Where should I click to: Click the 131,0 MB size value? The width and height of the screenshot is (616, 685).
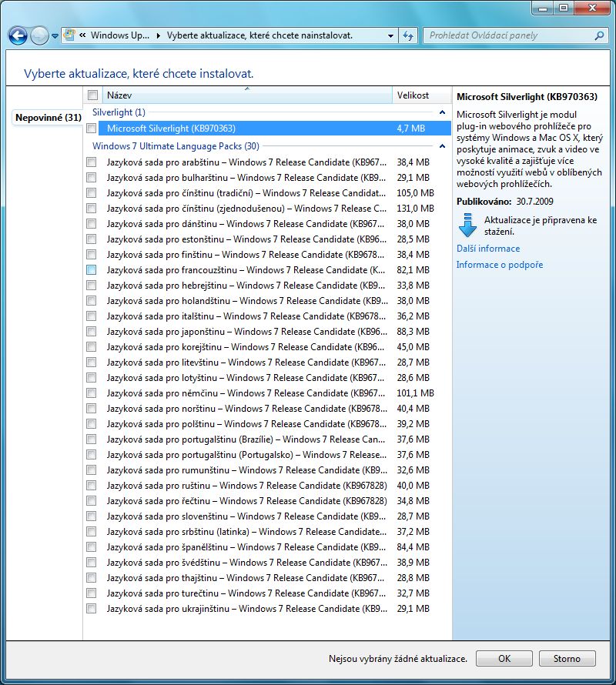tap(415, 209)
